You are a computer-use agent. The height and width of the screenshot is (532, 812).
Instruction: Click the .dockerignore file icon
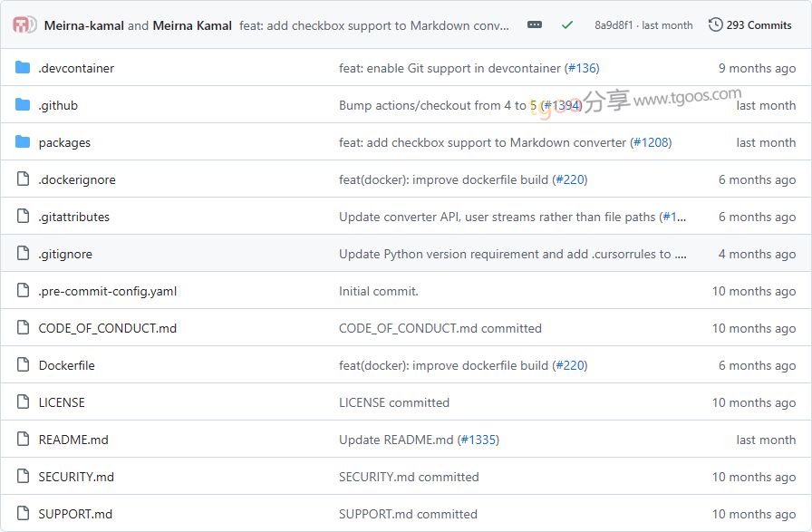tap(23, 179)
